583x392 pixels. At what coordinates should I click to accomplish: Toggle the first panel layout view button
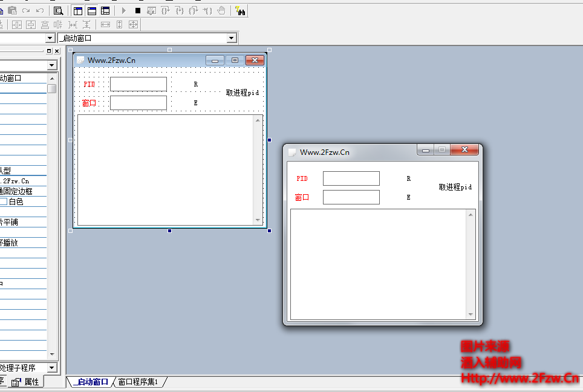(x=78, y=10)
